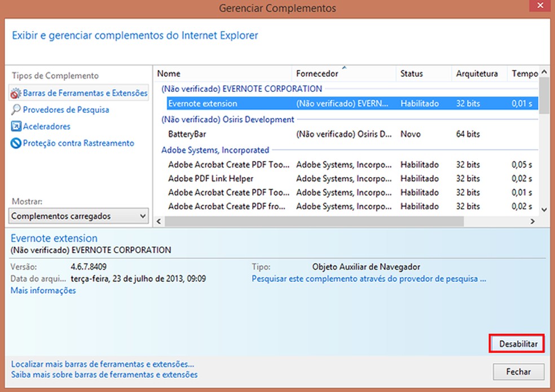Click the Proteção contra Rastreamento icon
This screenshot has width=555, height=392.
click(16, 143)
